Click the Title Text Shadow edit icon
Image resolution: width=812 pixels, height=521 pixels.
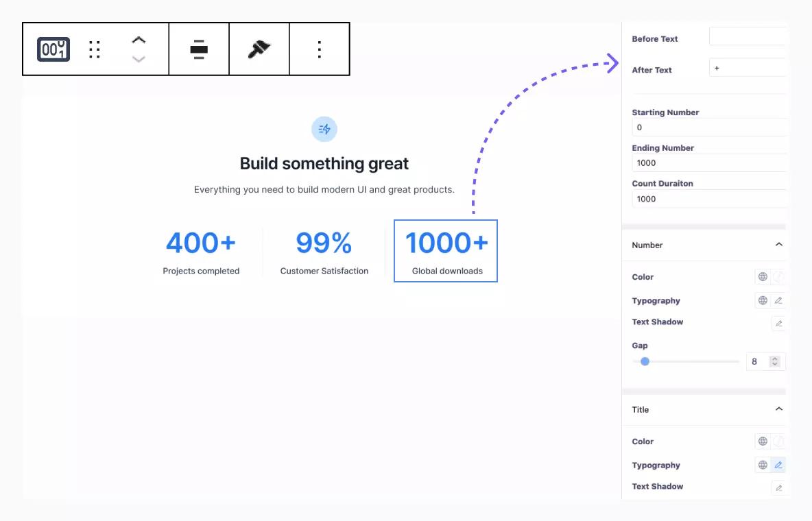(778, 487)
